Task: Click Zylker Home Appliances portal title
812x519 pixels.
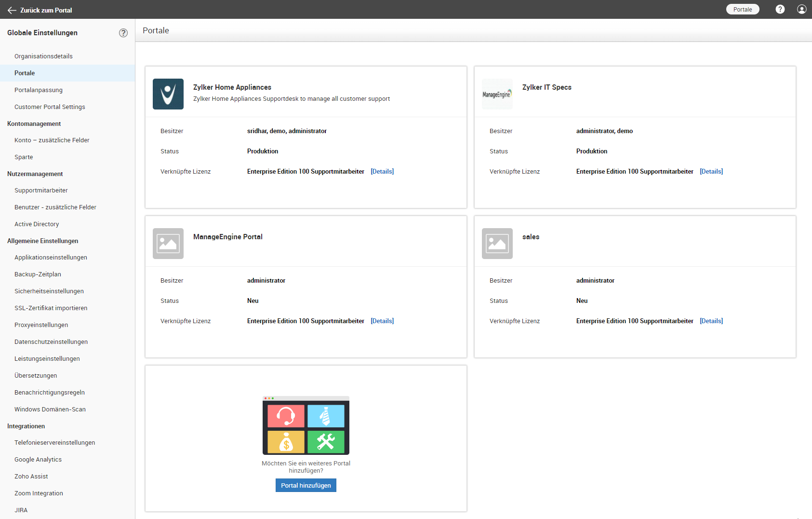Action: 232,87
